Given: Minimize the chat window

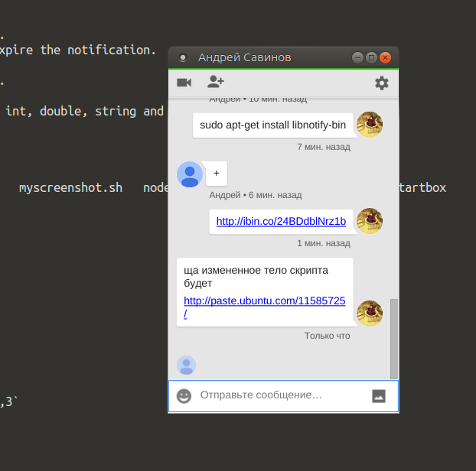Looking at the screenshot, I should (357, 57).
